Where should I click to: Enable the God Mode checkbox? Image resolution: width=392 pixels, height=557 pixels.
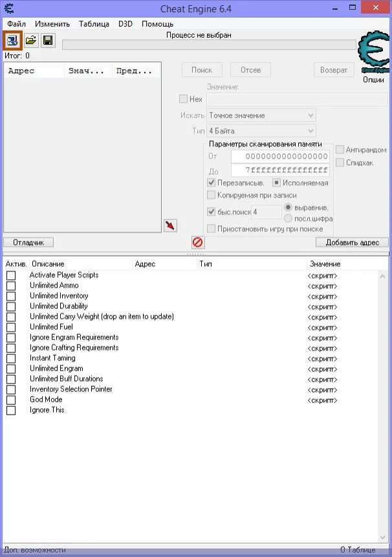[x=11, y=400]
